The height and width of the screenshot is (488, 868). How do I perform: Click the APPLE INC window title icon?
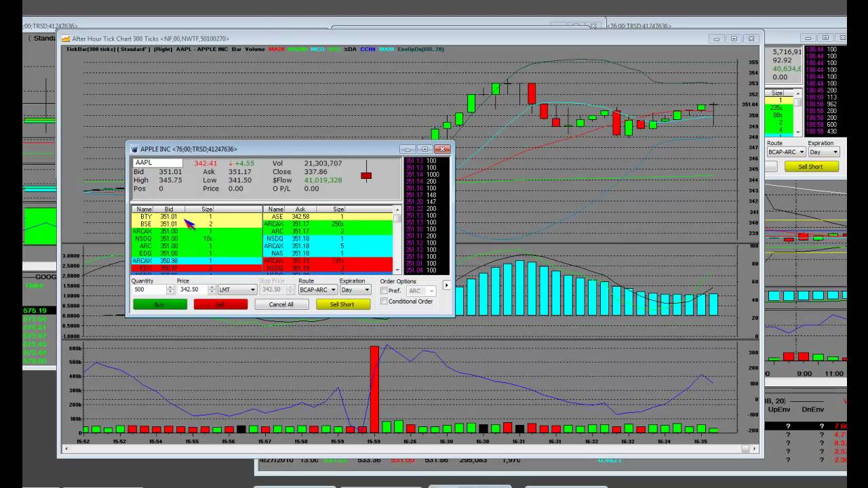coord(134,149)
